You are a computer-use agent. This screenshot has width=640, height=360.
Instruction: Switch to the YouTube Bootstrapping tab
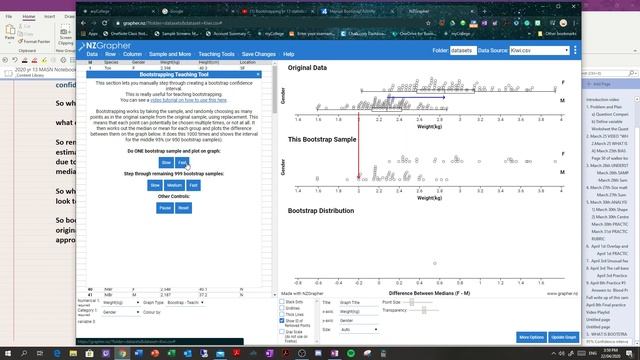277,11
